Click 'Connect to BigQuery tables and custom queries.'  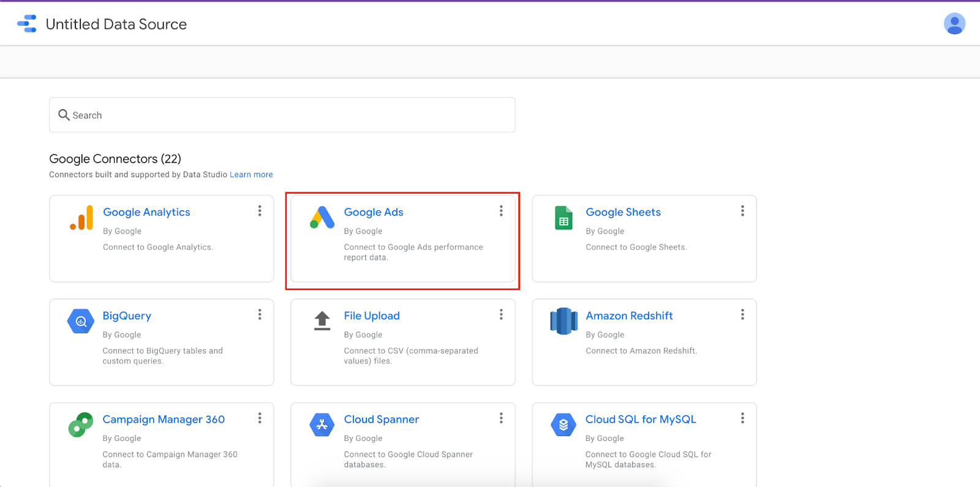click(x=163, y=356)
